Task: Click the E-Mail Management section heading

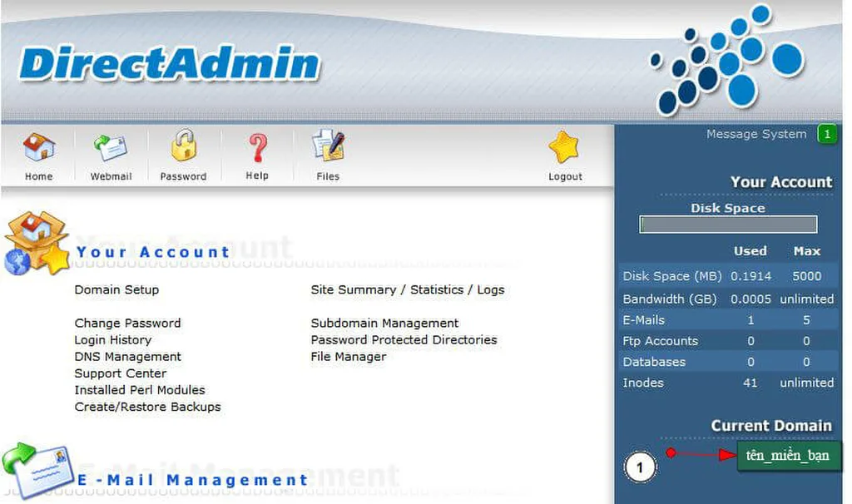Action: click(x=193, y=480)
